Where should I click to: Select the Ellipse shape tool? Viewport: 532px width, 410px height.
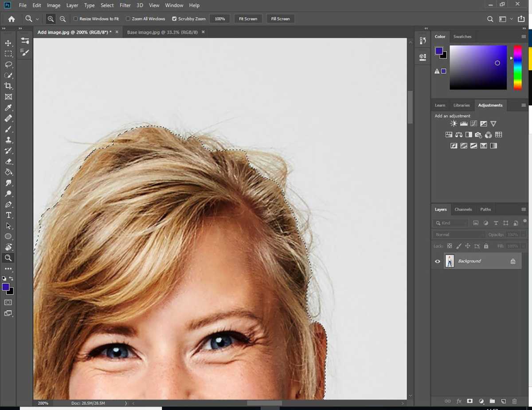click(8, 237)
